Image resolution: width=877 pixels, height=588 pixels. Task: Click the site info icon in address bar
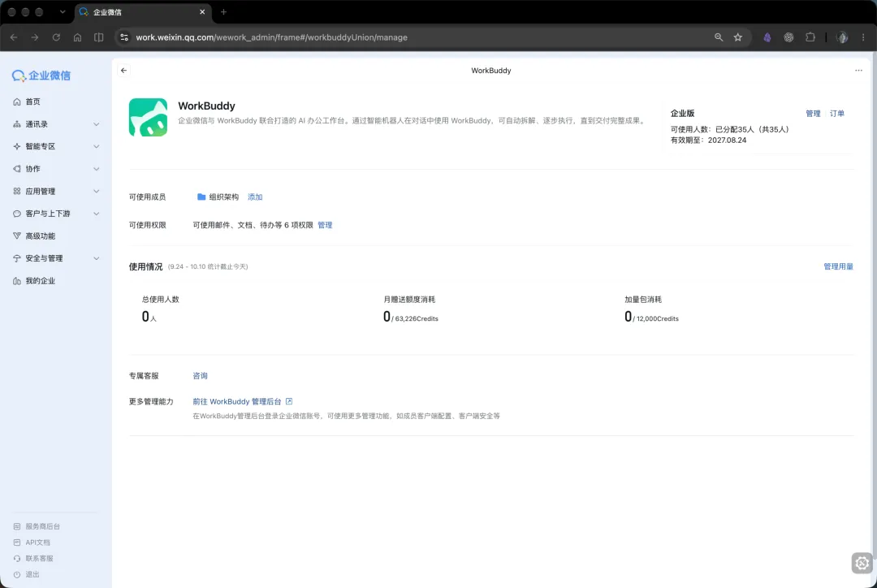click(124, 37)
